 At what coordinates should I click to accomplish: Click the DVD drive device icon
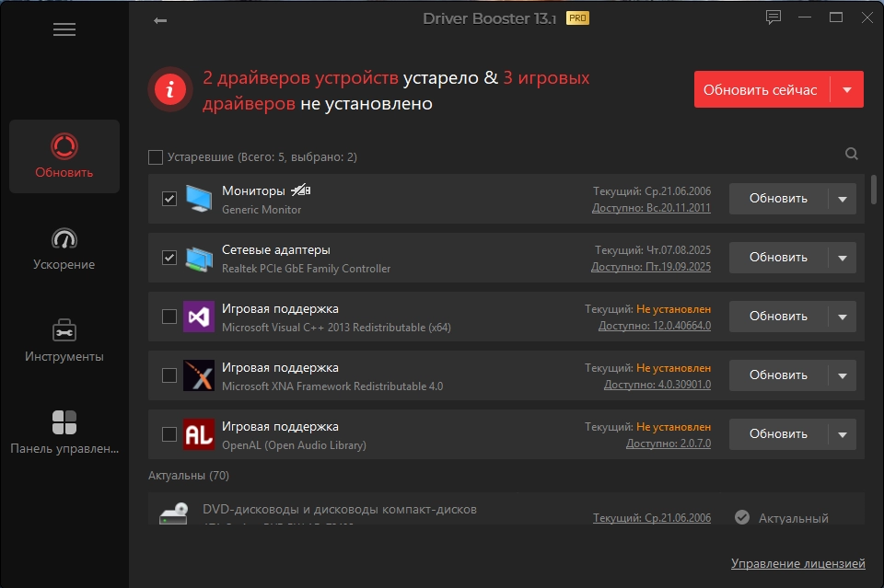[174, 513]
